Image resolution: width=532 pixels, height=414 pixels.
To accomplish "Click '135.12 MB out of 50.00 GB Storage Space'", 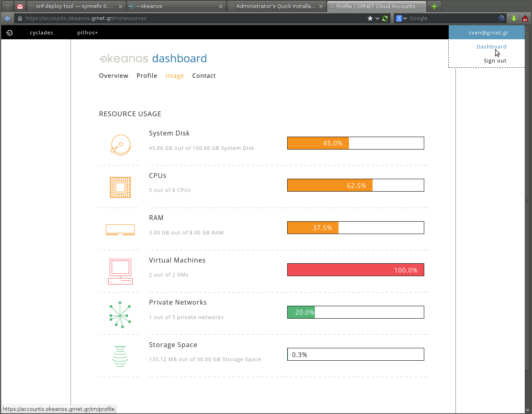I will point(205,359).
